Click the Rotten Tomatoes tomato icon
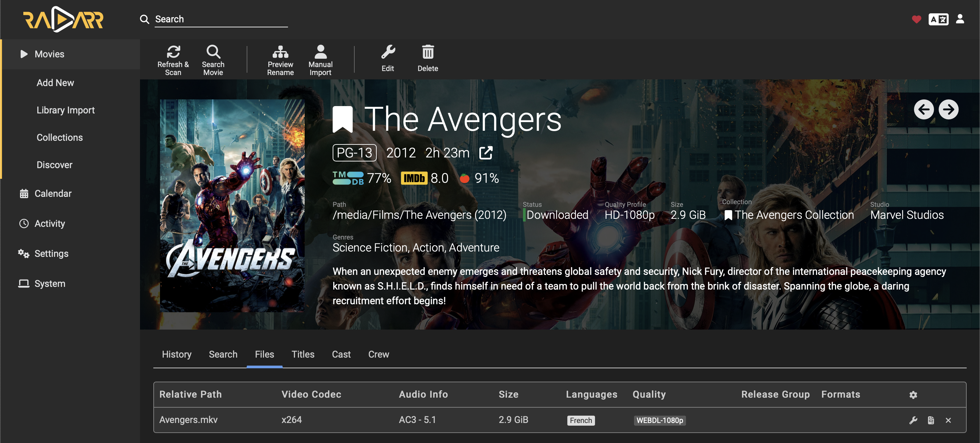This screenshot has width=980, height=443. [464, 178]
